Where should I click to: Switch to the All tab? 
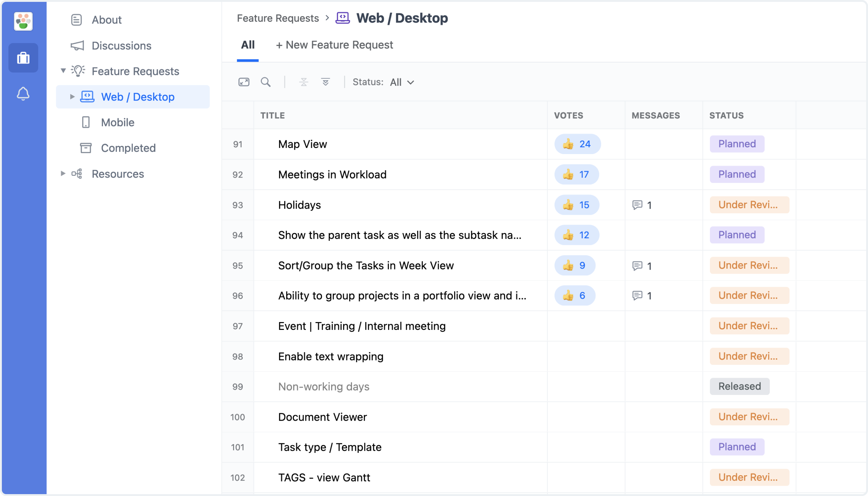point(248,45)
